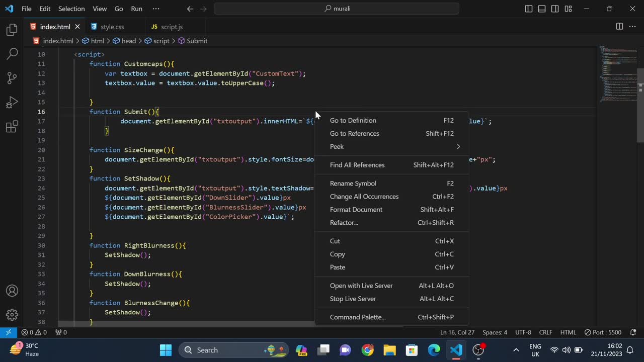Image resolution: width=644 pixels, height=362 pixels.
Task: Open File Explorer from the taskbar
Action: tap(390, 350)
